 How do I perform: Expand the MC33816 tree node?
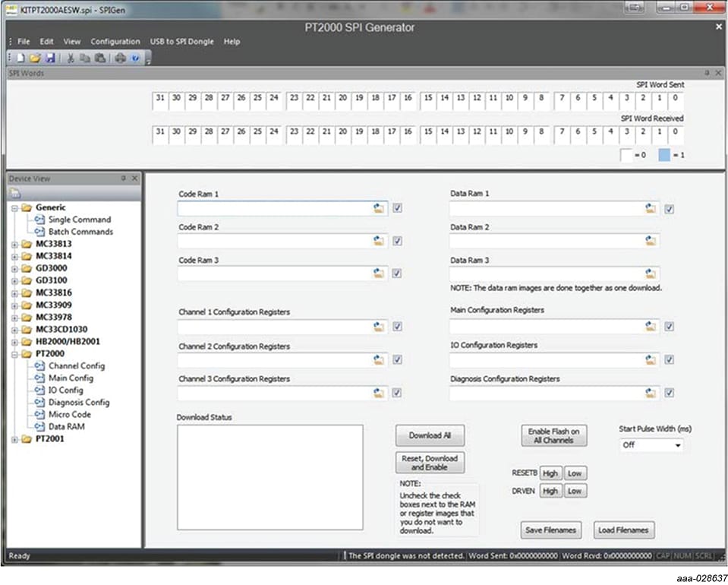(15, 292)
